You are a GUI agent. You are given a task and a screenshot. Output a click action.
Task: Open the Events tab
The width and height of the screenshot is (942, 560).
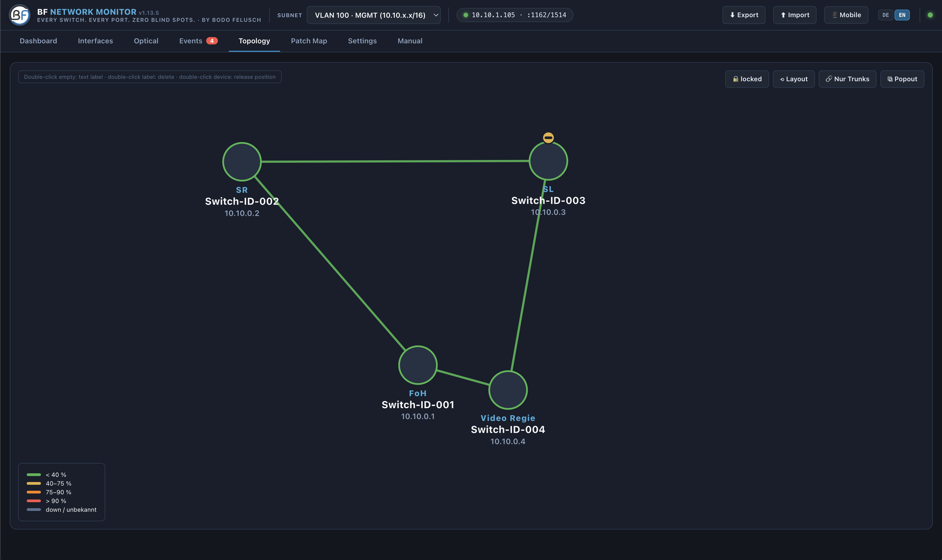(x=198, y=41)
